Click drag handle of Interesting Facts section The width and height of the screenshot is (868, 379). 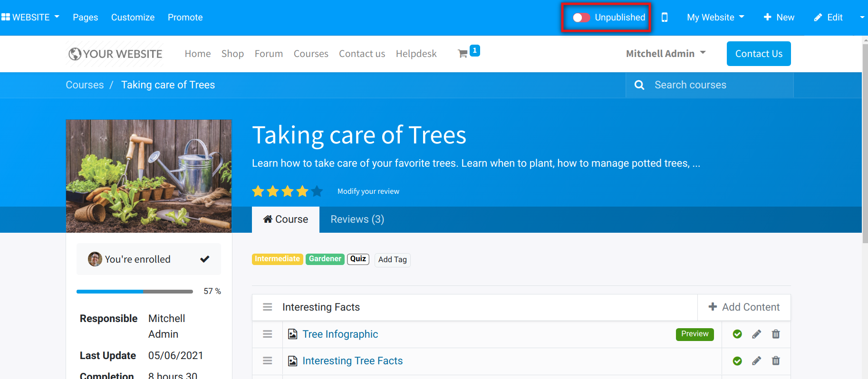pos(268,307)
